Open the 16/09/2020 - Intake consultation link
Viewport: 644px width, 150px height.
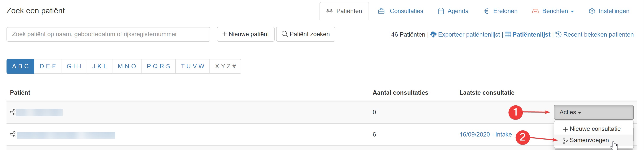coord(486,135)
